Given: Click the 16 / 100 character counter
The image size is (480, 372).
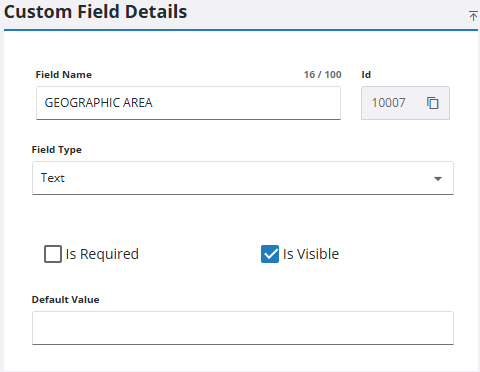Looking at the screenshot, I should coord(322,75).
